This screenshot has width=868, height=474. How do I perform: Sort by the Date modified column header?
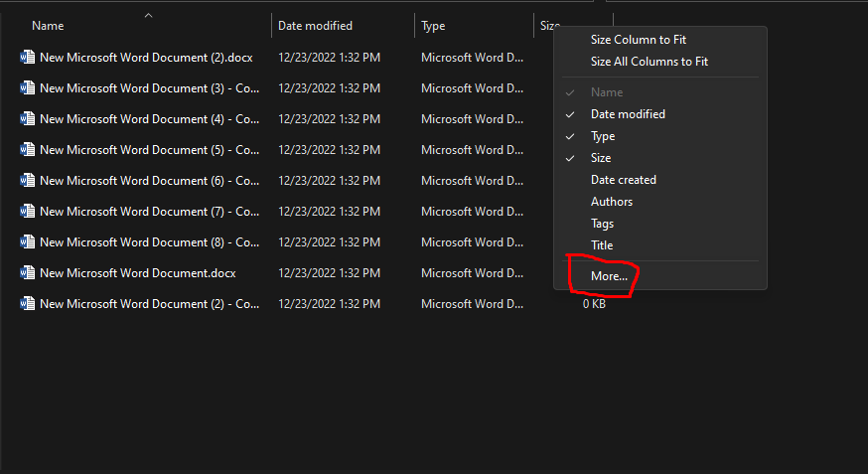click(315, 26)
